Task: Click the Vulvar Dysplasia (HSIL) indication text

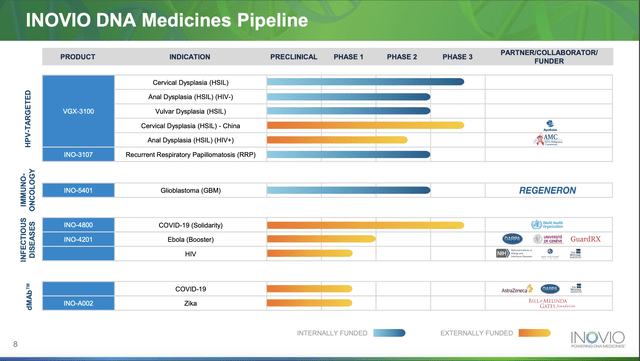Action: point(191,111)
